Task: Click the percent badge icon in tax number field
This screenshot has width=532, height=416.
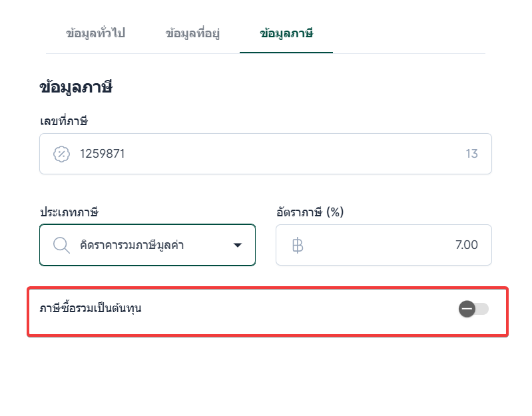Action: 61,154
